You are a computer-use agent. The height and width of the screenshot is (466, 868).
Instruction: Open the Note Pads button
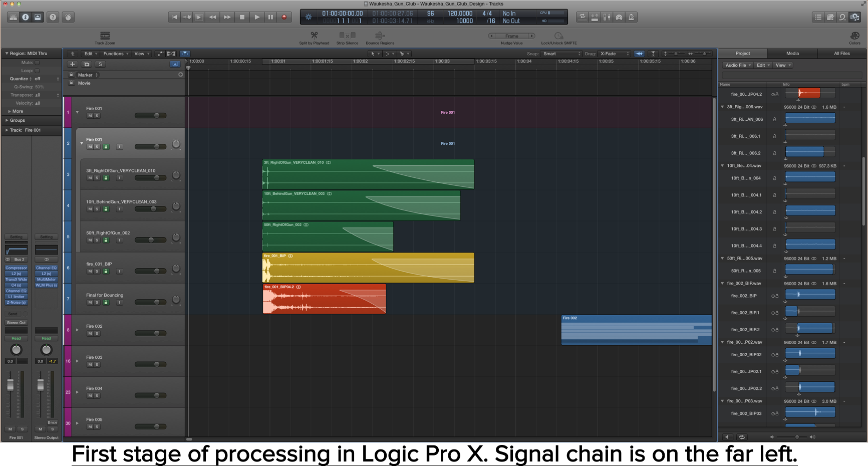click(x=830, y=17)
